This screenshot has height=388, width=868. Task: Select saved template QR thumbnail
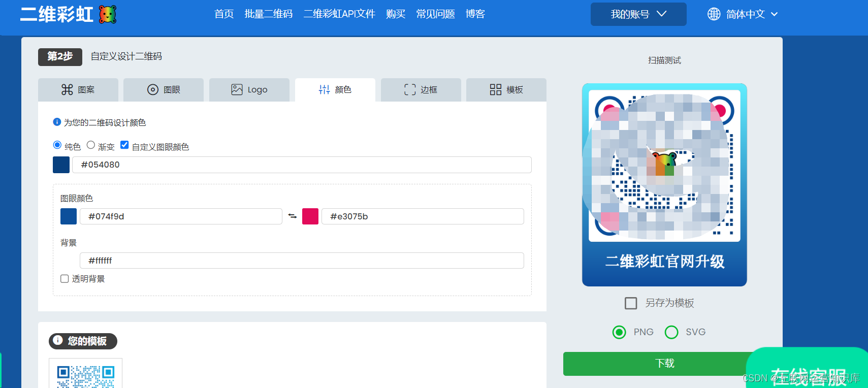85,374
